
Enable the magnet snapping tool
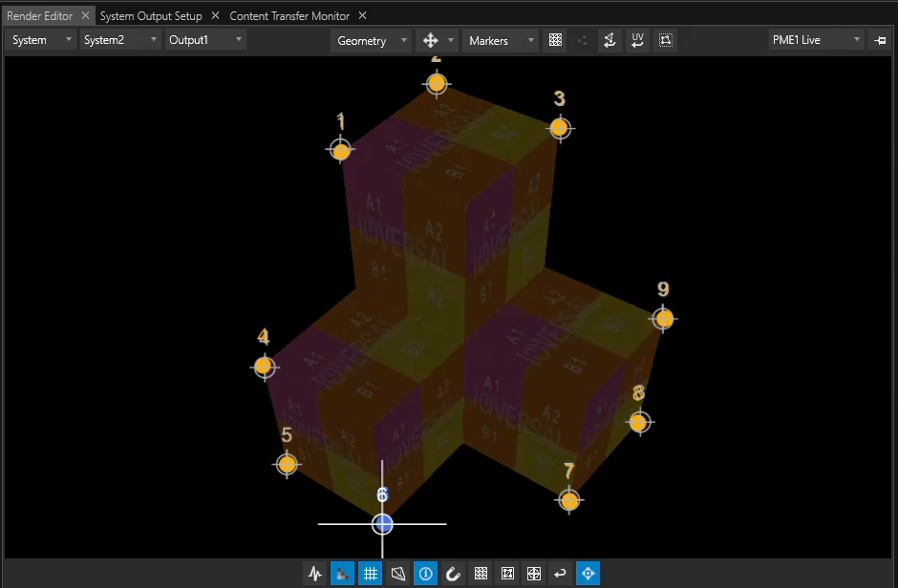[453, 573]
